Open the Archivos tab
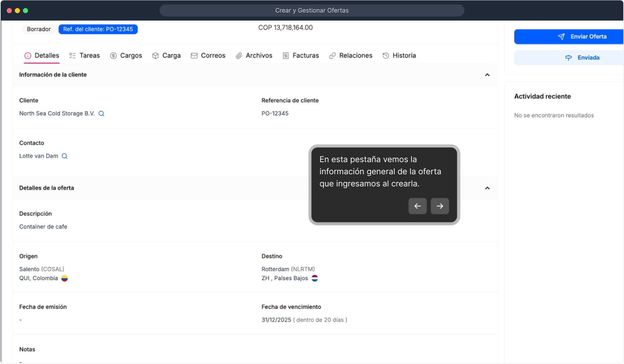 coord(254,56)
